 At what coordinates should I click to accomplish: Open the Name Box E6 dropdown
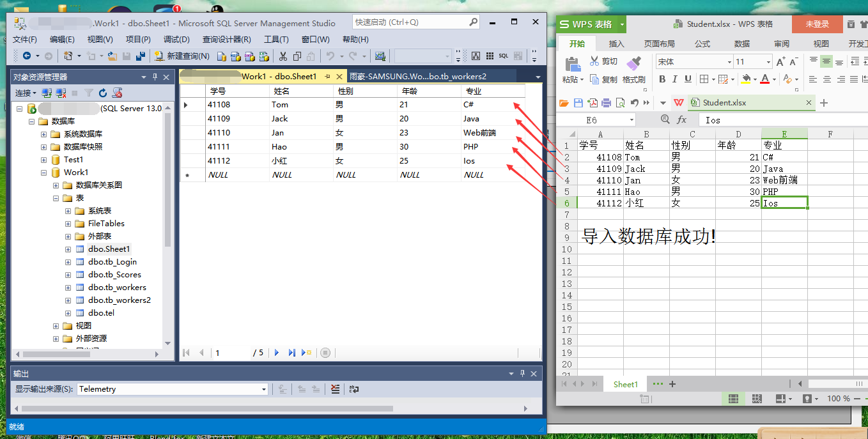pos(632,119)
